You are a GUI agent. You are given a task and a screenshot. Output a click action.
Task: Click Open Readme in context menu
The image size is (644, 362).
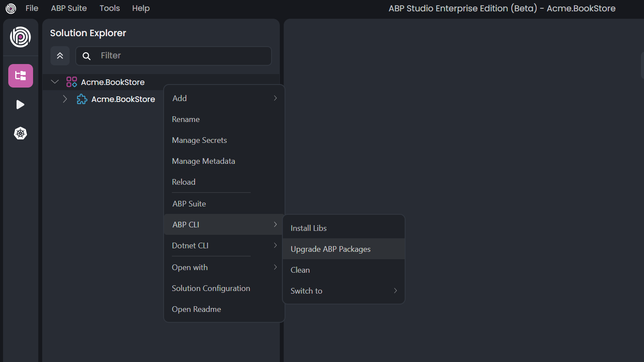pos(224,309)
